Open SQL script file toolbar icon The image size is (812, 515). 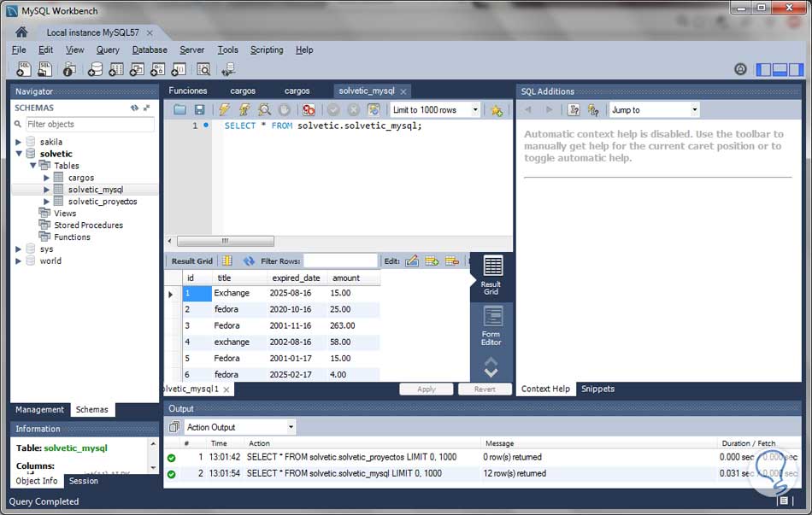[x=45, y=69]
